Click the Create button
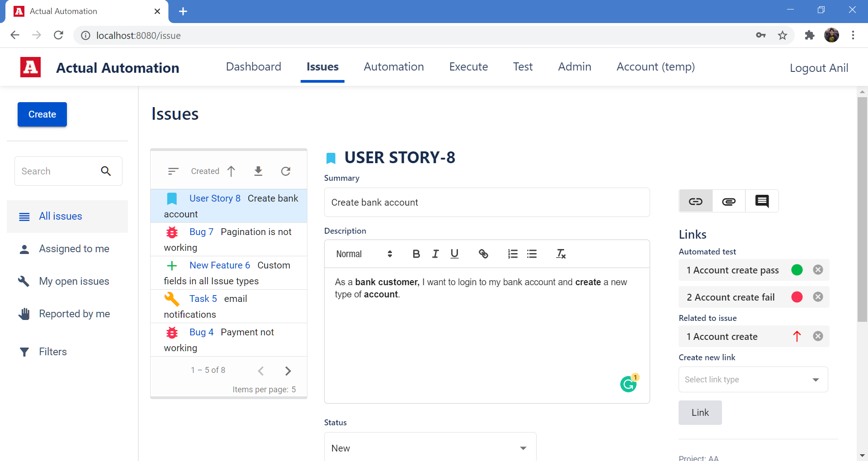The width and height of the screenshot is (868, 461). click(x=42, y=114)
